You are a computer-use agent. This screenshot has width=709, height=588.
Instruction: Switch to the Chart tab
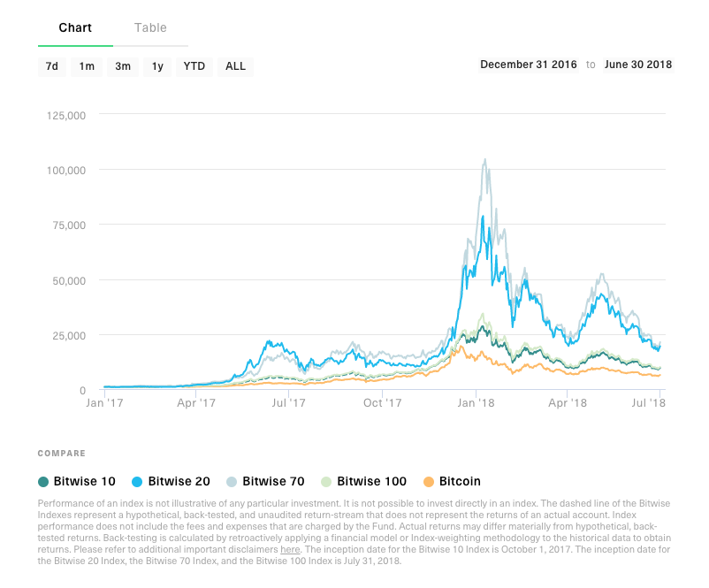[75, 27]
